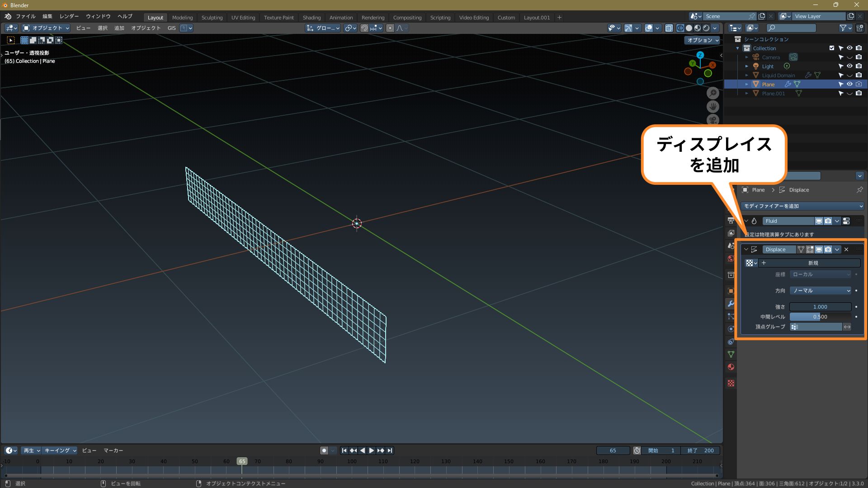Toggle Plane render camera icon in outliner
Image resolution: width=868 pixels, height=488 pixels.
tap(859, 84)
